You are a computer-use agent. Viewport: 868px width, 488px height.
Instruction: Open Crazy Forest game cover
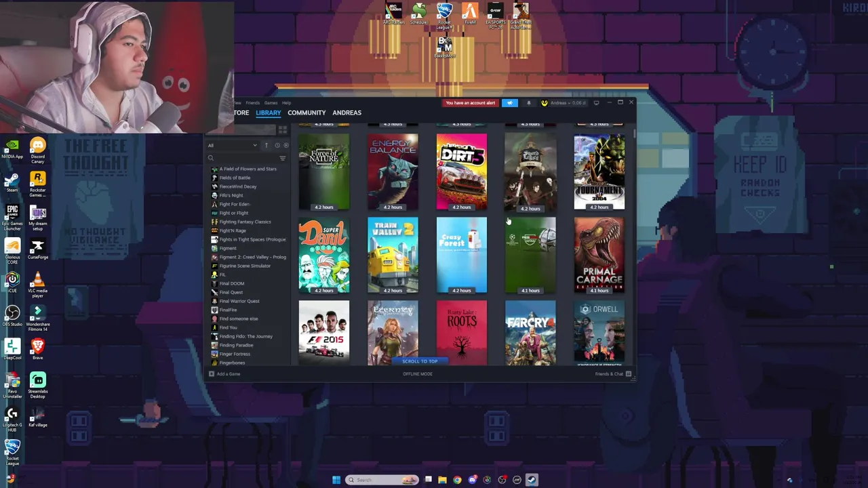tap(462, 256)
